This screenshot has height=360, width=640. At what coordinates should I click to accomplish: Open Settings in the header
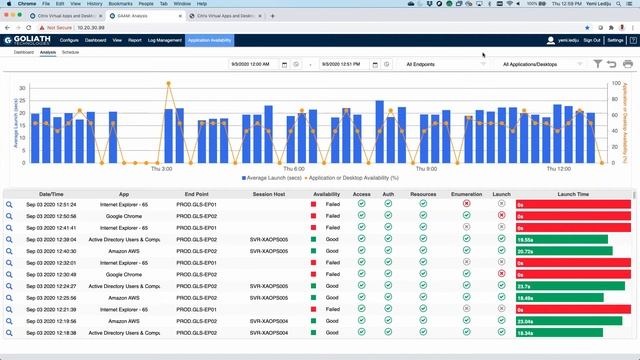click(x=615, y=40)
